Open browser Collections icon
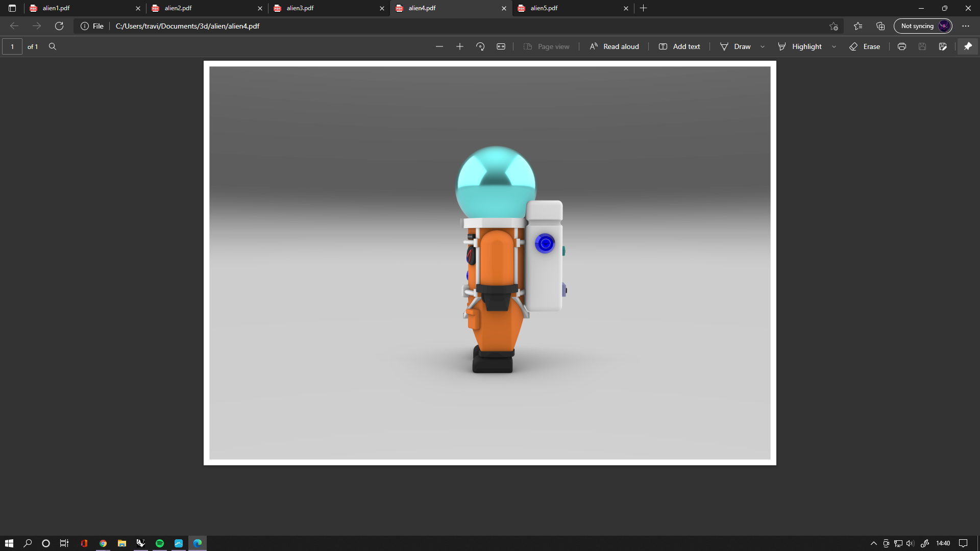Viewport: 980px width, 551px height. click(880, 26)
